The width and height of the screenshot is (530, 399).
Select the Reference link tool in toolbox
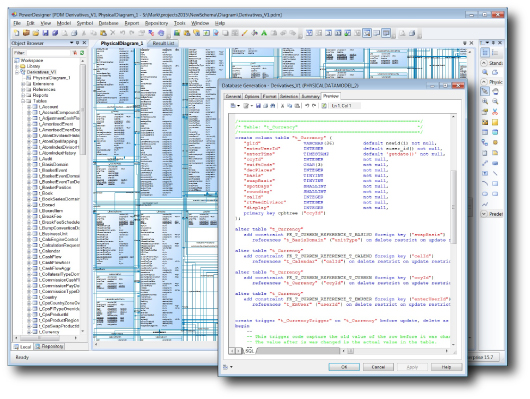[x=485, y=142]
